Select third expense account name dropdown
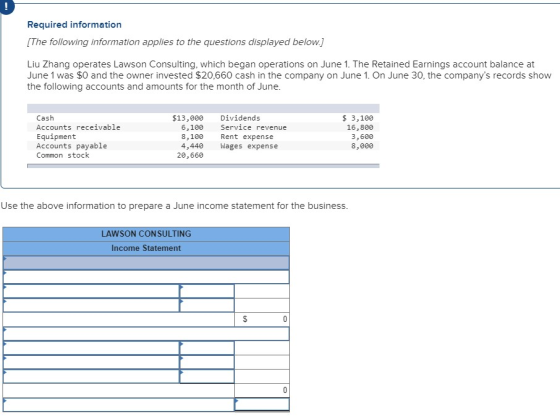This screenshot has height=419, width=560. coord(91,376)
